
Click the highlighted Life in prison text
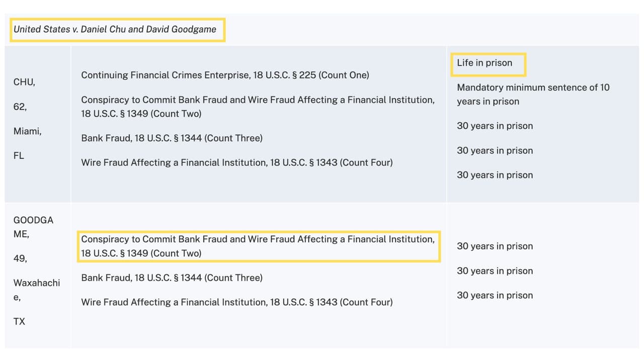coord(485,63)
